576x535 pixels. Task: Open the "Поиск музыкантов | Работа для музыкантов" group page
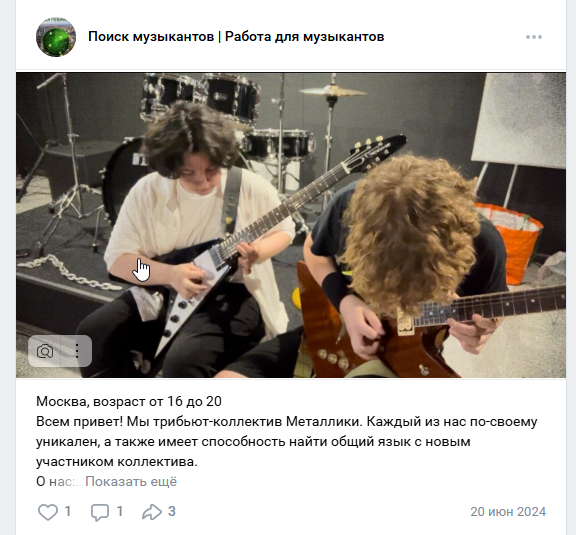236,37
